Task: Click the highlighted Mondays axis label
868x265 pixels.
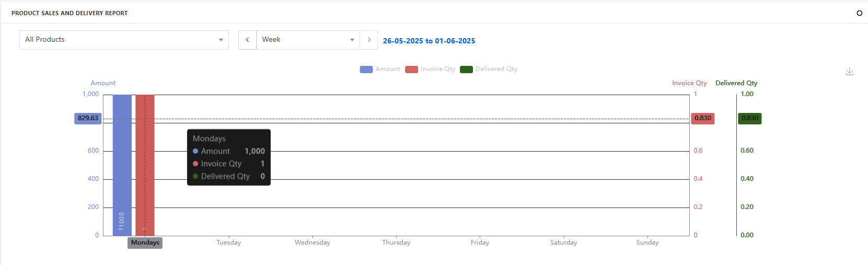Action: click(145, 243)
